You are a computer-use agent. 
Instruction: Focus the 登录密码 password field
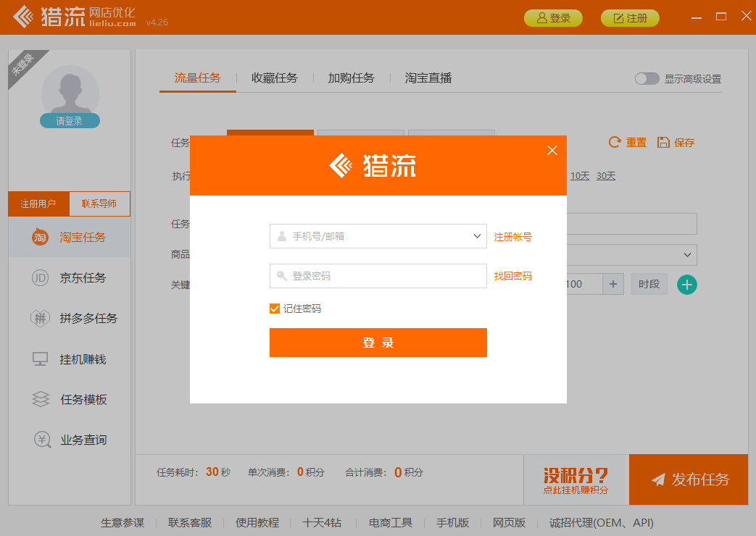point(378,276)
